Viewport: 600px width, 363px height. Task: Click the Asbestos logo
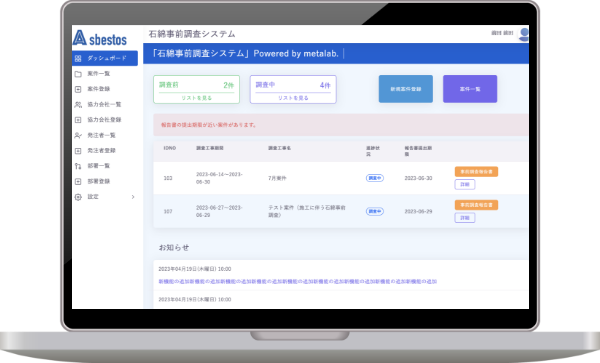click(x=99, y=38)
